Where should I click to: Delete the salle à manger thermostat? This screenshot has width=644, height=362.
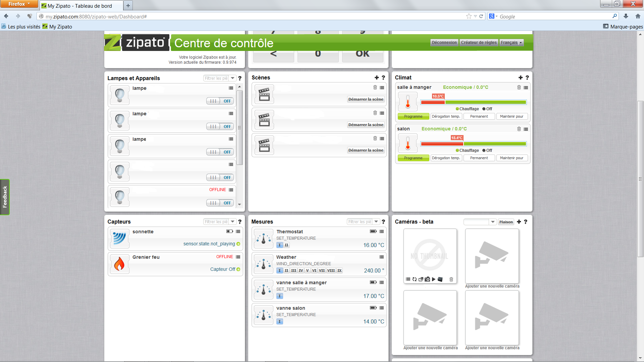click(x=519, y=87)
